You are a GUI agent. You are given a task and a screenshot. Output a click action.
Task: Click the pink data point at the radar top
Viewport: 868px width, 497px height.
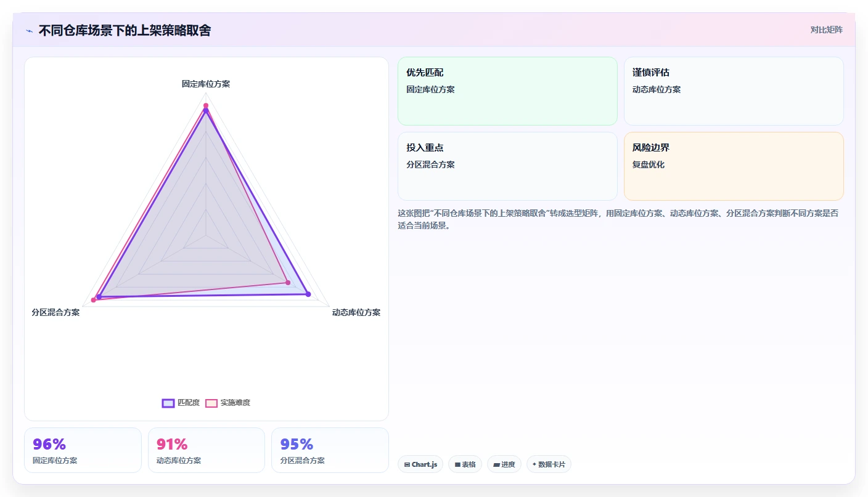pyautogui.click(x=206, y=105)
